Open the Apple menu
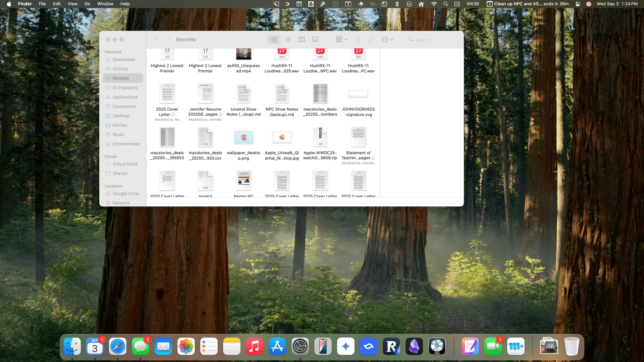The image size is (644, 362). click(9, 4)
